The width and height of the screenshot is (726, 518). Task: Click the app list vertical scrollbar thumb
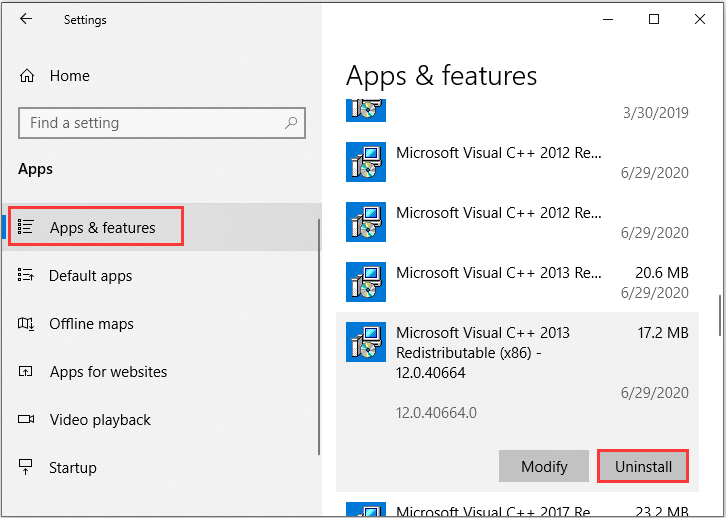[x=720, y=315]
